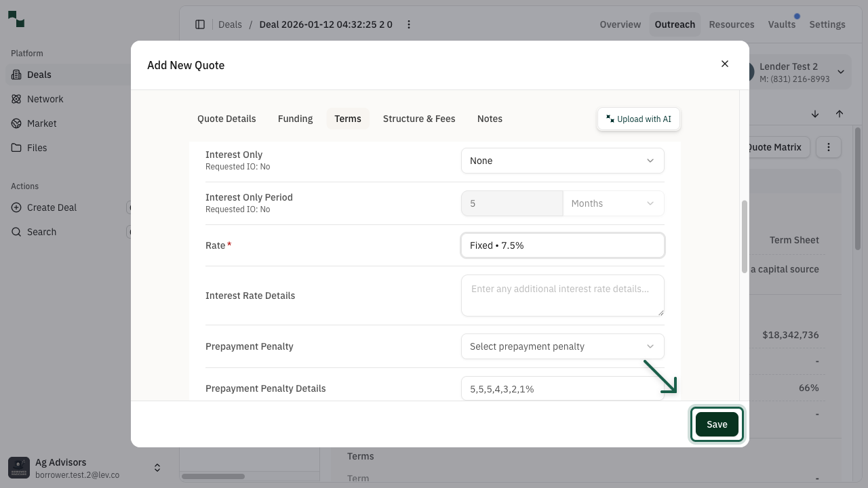The width and height of the screenshot is (868, 488).
Task: Expand the Ag Advisors account switcher
Action: tap(157, 467)
